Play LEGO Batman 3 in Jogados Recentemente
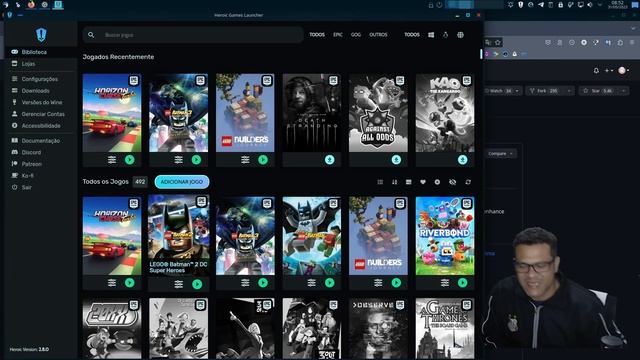This screenshot has height=360, width=640. 196,160
